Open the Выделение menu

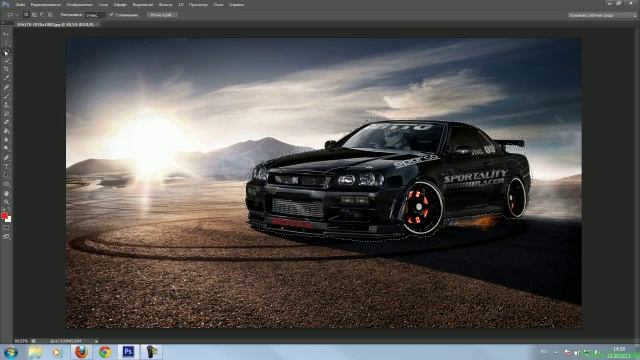click(x=143, y=4)
